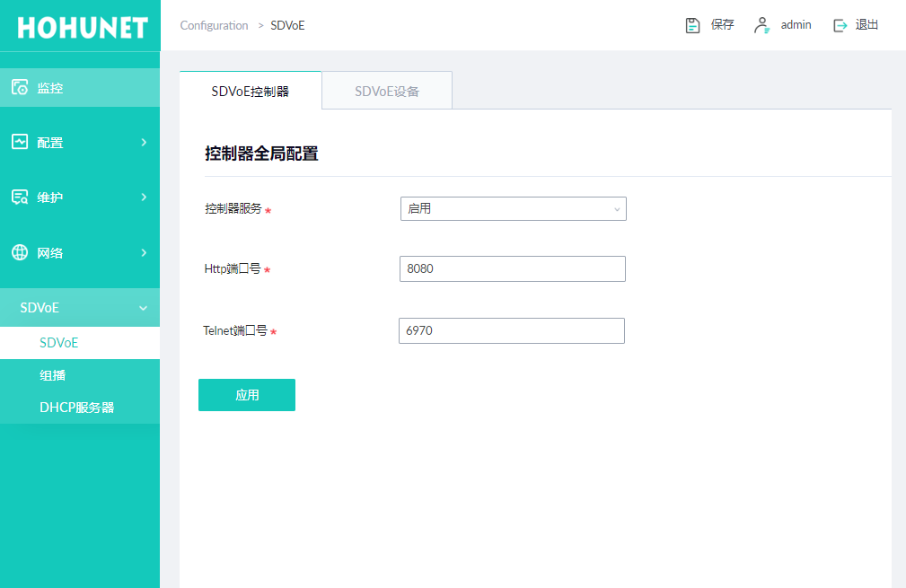Expand the 配置 menu chevron
This screenshot has height=588, width=906.
pos(144,142)
